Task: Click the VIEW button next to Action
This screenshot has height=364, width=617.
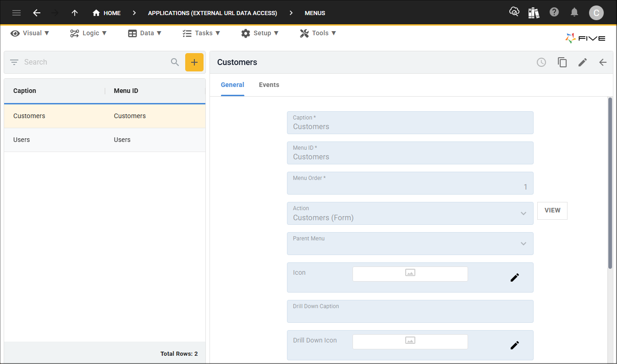Action: (552, 211)
